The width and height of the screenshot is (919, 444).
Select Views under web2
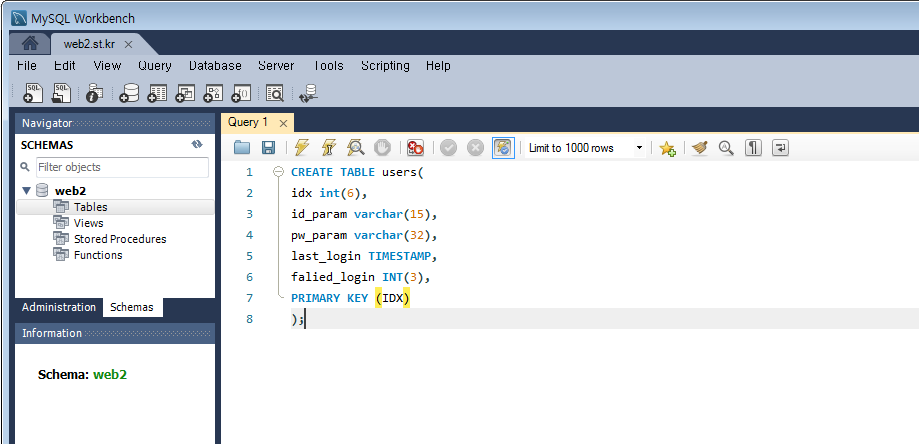(89, 223)
